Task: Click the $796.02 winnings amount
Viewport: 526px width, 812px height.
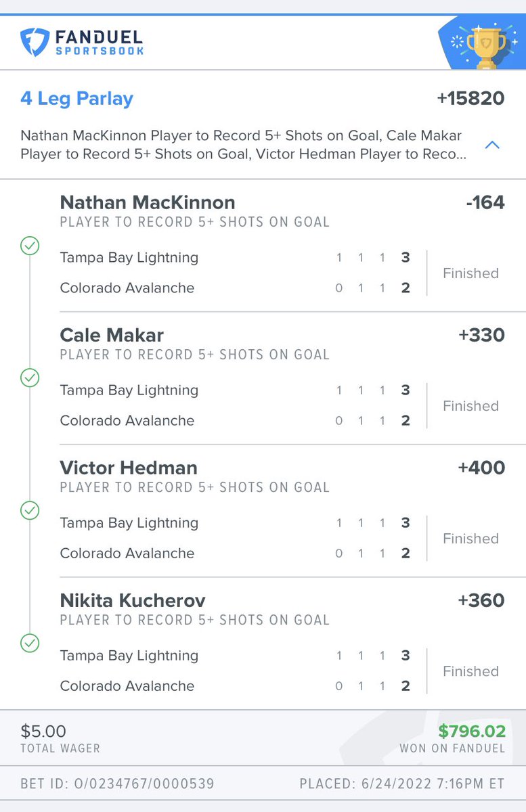Action: 472,731
